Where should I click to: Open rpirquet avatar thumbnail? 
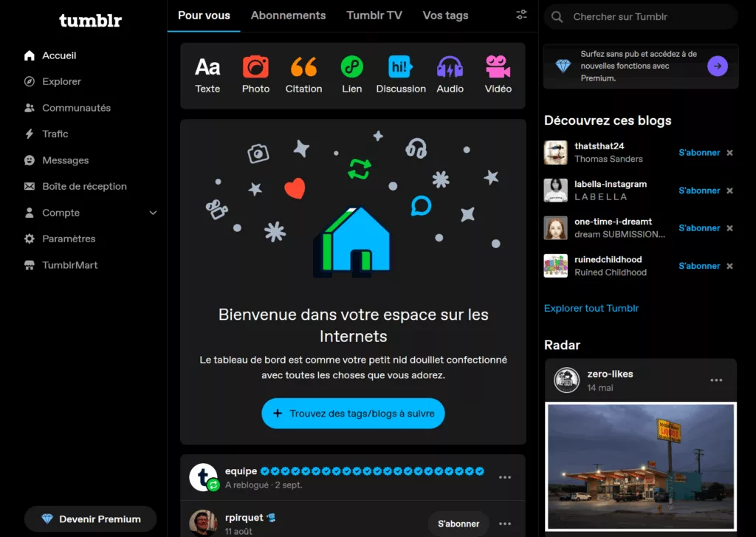click(203, 523)
